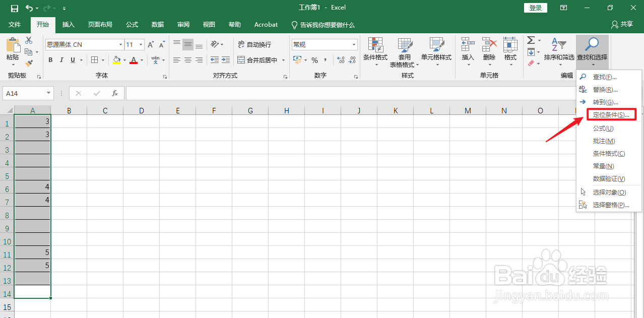This screenshot has width=644, height=318.
Task: Click 查找和选择 find and select button
Action: tap(592, 52)
